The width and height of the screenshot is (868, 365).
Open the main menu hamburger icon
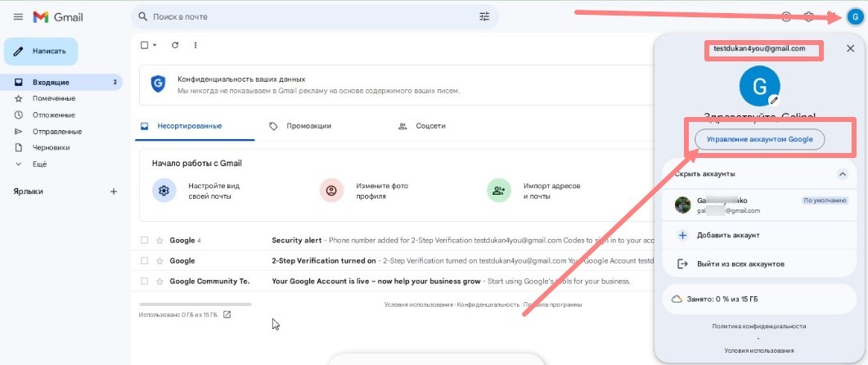[x=18, y=17]
